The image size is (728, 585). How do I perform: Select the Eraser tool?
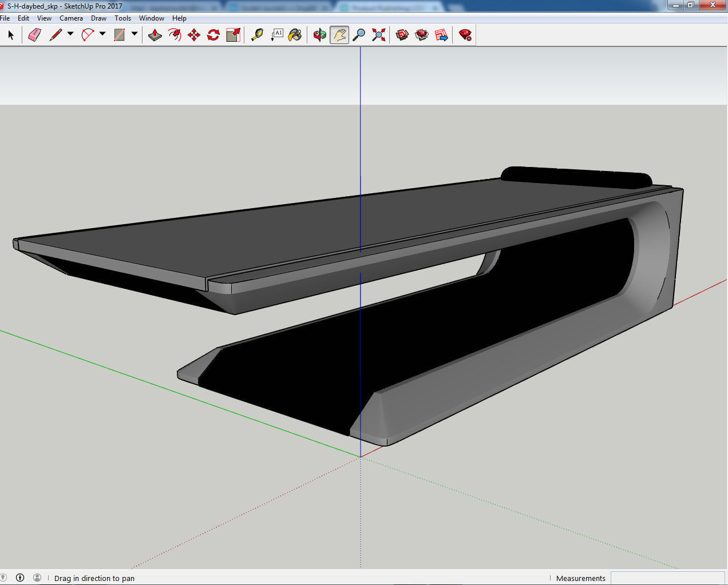pyautogui.click(x=35, y=35)
